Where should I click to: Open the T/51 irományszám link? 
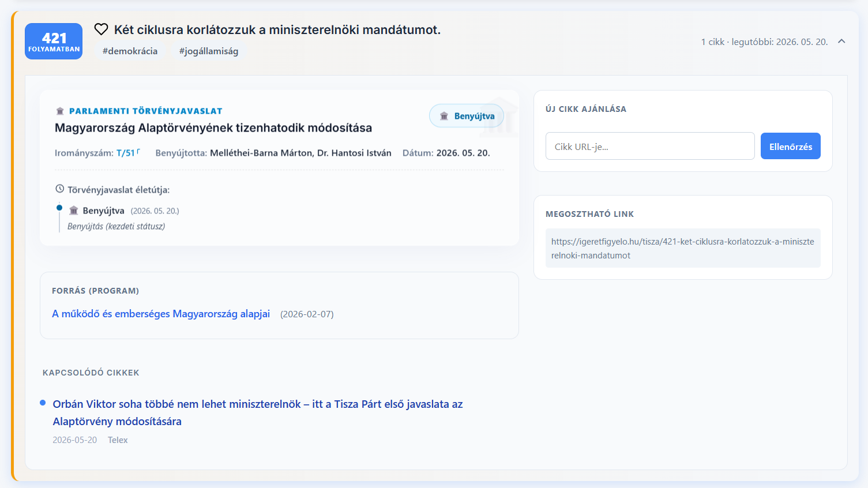click(126, 153)
